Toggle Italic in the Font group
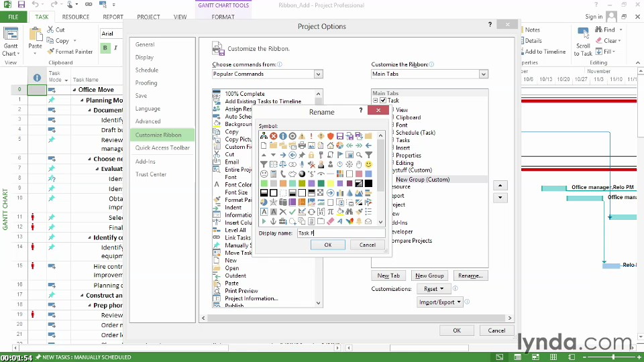This screenshot has width=644, height=362. pyautogui.click(x=116, y=48)
